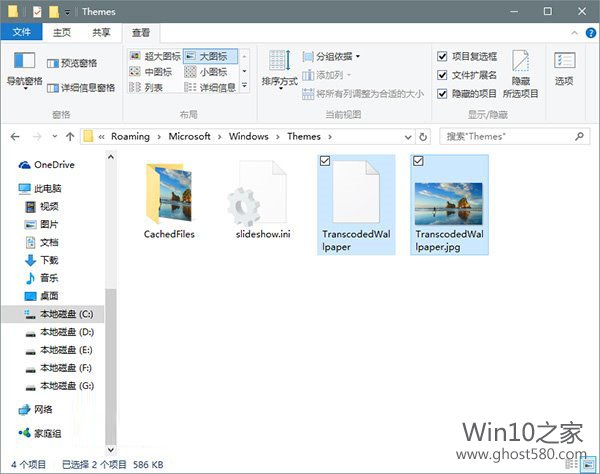Go up one folder level arrow

pyautogui.click(x=69, y=136)
